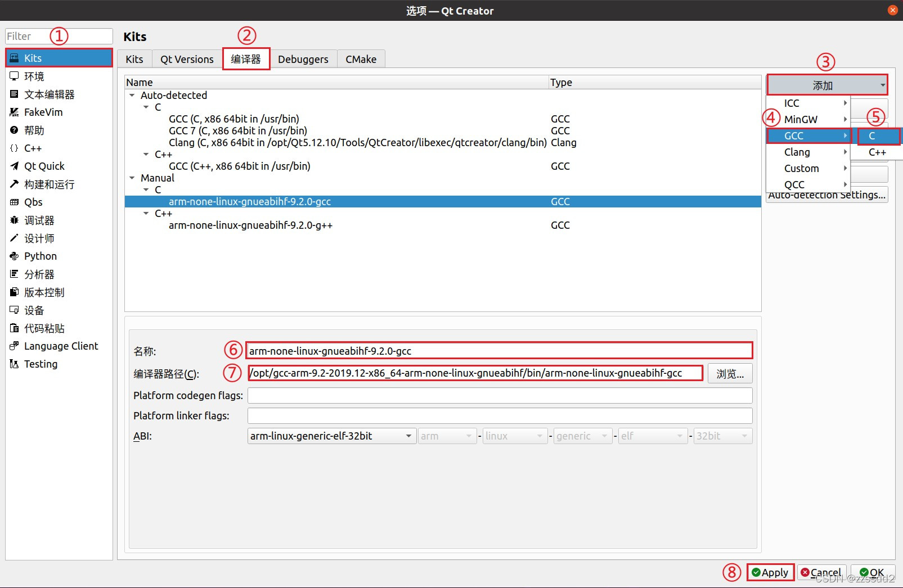
Task: Open the Testing flask icon
Action: coord(14,364)
